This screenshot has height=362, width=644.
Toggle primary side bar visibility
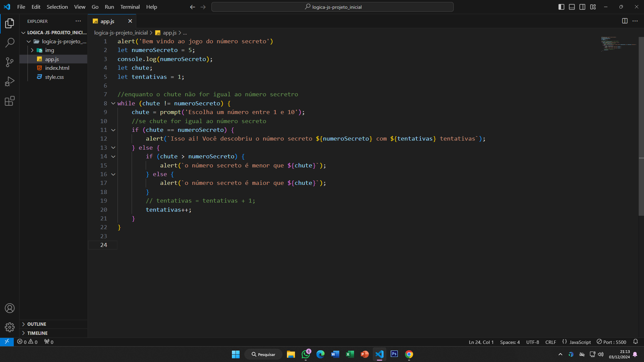tap(561, 7)
